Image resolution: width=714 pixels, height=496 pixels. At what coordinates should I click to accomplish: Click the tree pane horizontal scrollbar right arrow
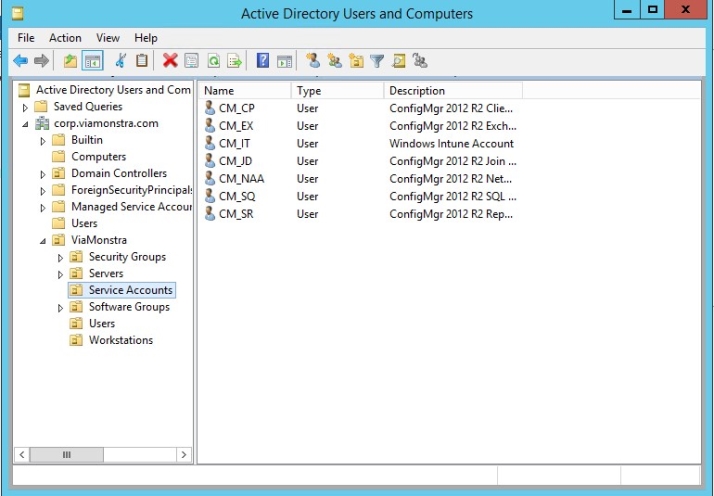183,455
